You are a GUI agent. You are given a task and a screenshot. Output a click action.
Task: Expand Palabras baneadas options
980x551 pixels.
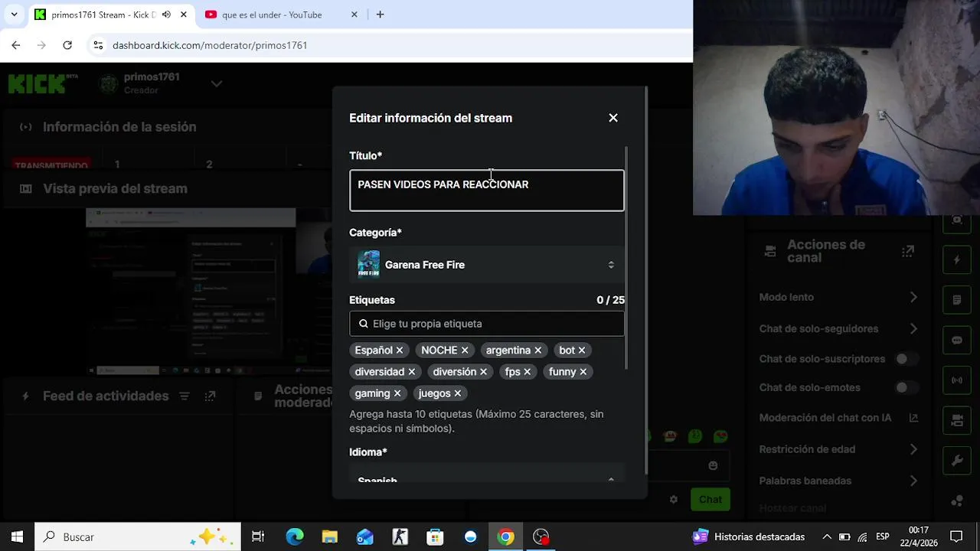coord(913,481)
